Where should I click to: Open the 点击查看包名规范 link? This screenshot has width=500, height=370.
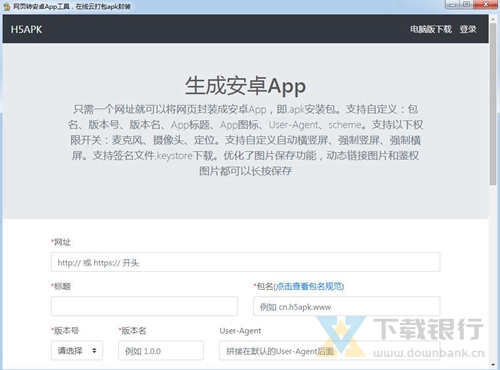pyautogui.click(x=309, y=286)
